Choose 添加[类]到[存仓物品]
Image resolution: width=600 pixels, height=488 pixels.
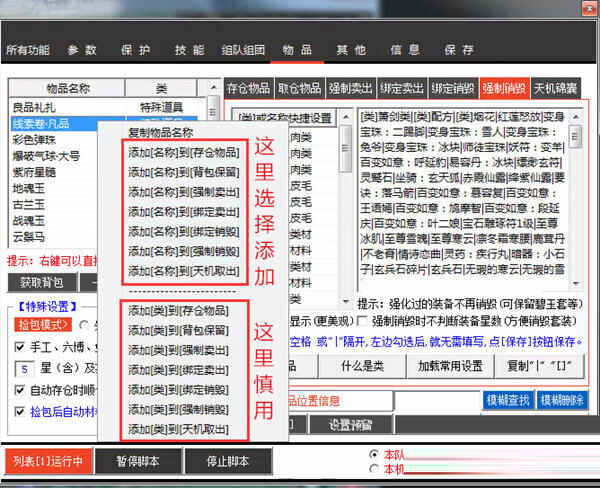(x=178, y=310)
